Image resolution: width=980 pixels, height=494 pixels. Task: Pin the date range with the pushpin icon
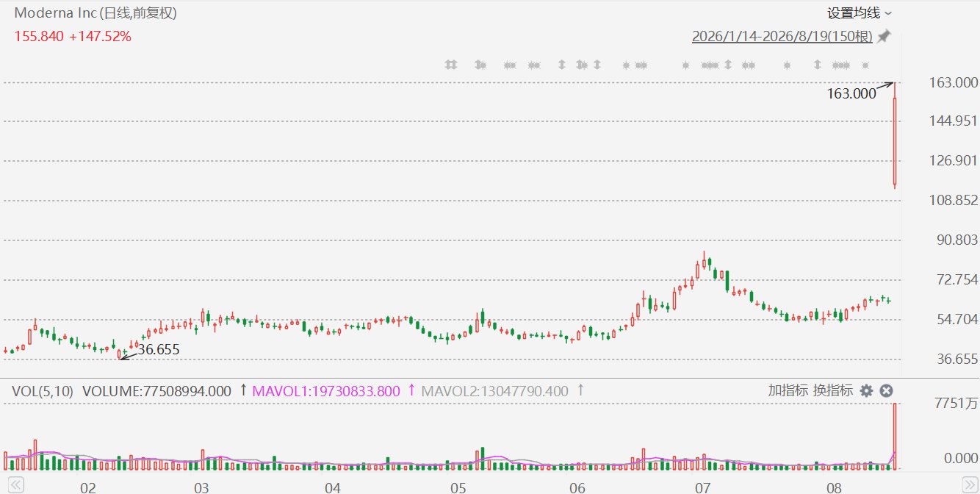[884, 37]
